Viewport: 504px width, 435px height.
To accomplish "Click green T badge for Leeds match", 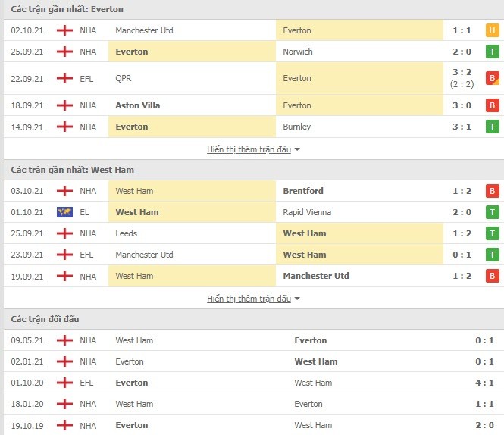I will (492, 233).
